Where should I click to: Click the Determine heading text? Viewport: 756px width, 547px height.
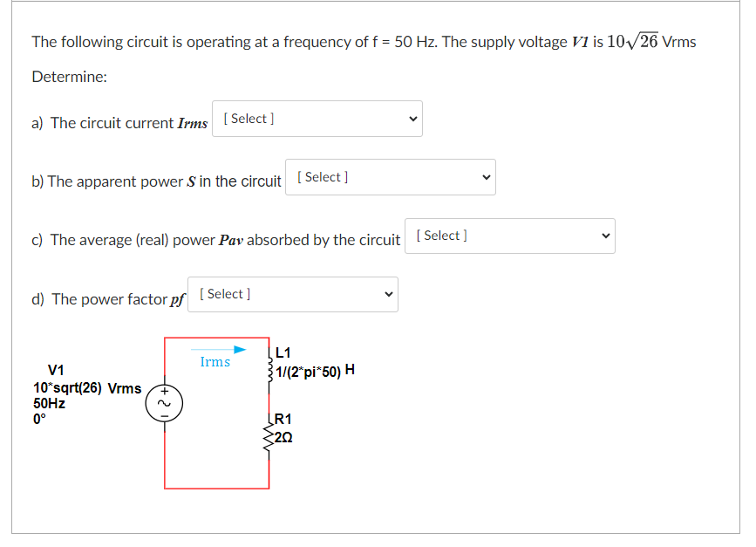(60, 77)
